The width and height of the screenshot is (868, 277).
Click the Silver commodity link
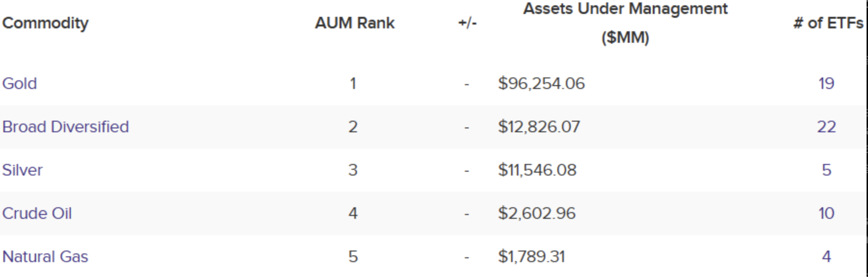click(x=22, y=170)
